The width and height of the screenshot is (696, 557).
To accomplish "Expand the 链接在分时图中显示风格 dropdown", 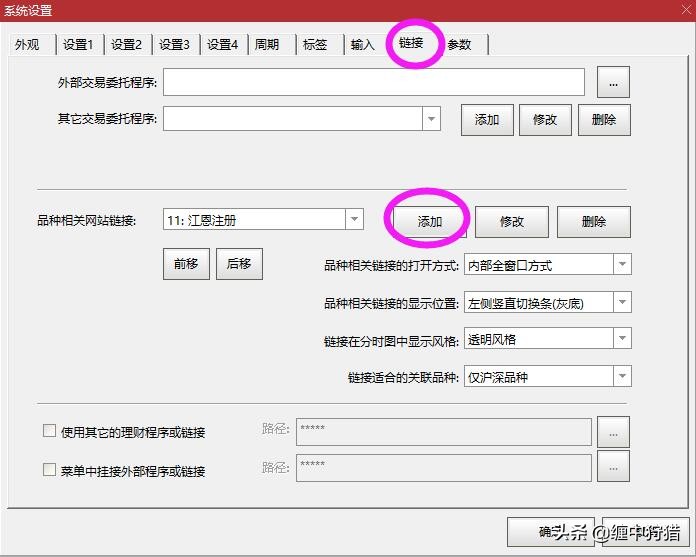I will coord(622,339).
